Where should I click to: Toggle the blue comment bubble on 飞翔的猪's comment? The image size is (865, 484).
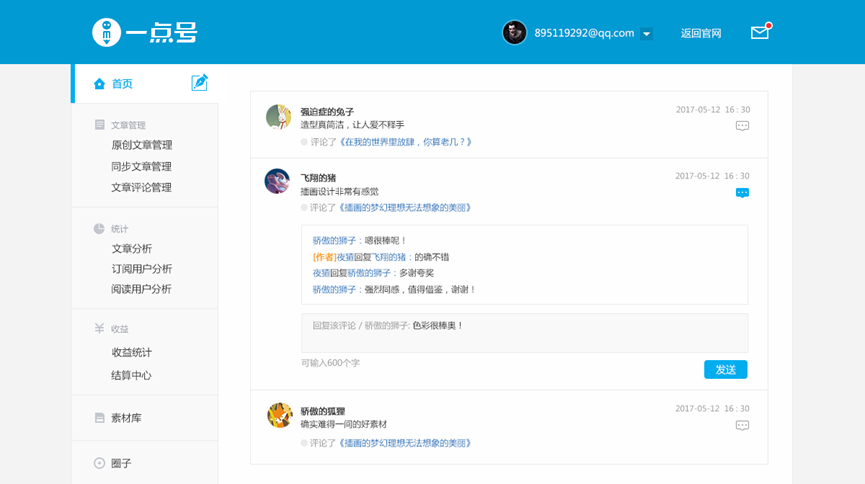[x=742, y=192]
